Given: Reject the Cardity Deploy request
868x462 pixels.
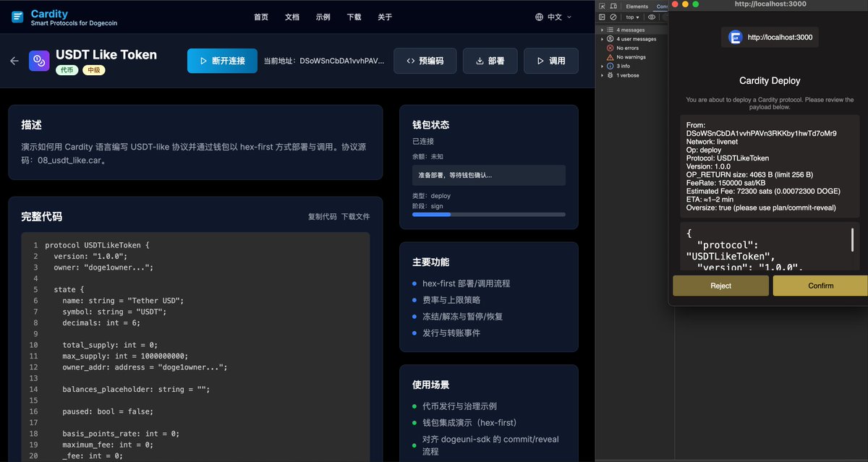Looking at the screenshot, I should pyautogui.click(x=720, y=286).
